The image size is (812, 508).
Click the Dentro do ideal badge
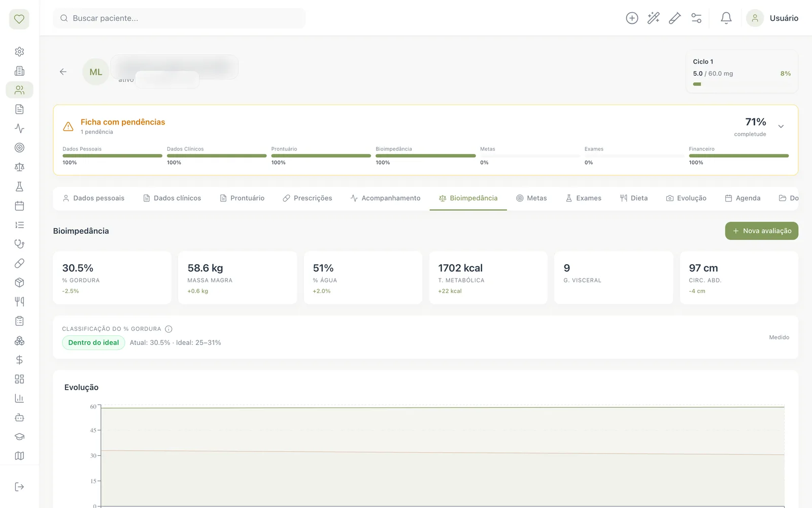click(93, 342)
